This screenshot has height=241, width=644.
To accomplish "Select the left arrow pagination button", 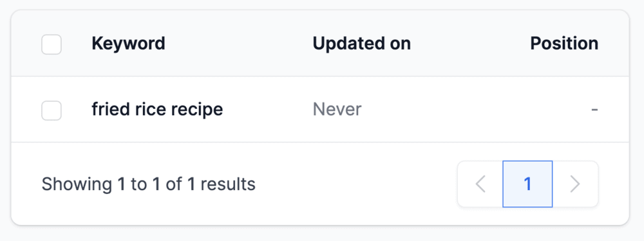I will point(480,184).
